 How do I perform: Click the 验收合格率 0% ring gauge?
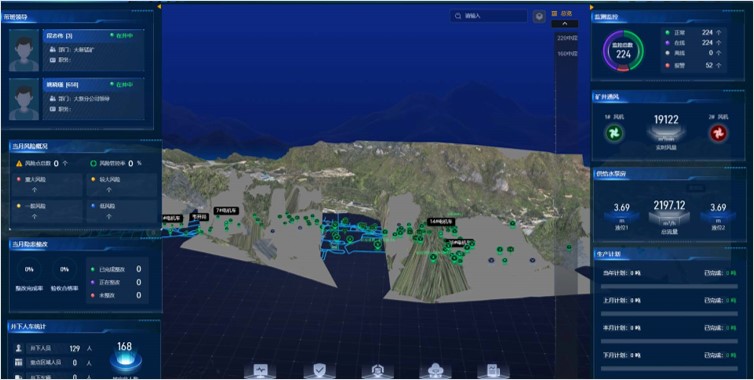(x=64, y=270)
